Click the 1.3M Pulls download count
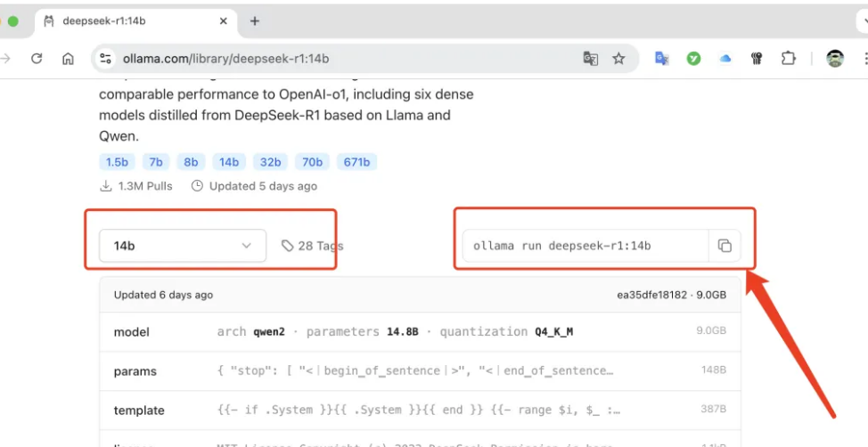 [x=136, y=186]
